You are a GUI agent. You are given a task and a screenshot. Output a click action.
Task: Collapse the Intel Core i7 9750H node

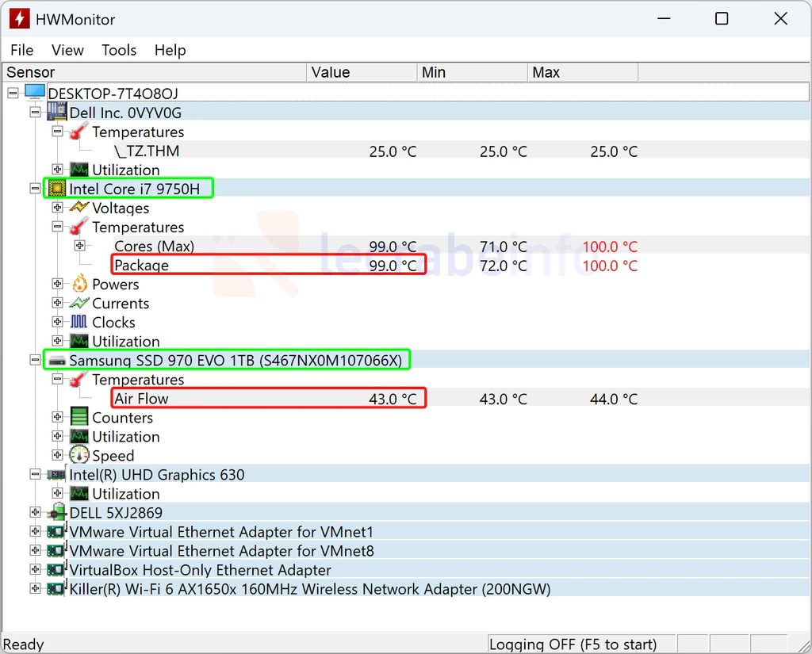tap(35, 189)
